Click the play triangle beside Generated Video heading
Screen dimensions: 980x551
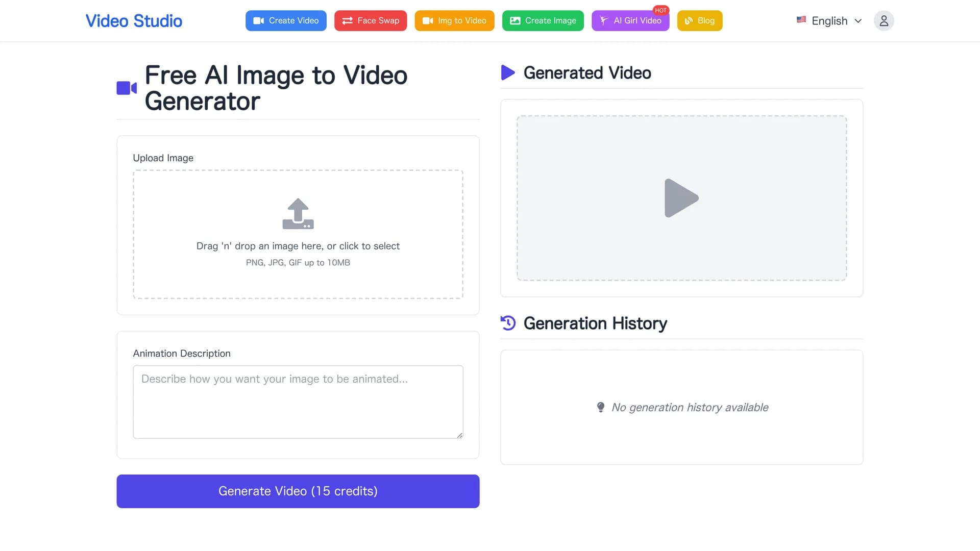click(508, 72)
